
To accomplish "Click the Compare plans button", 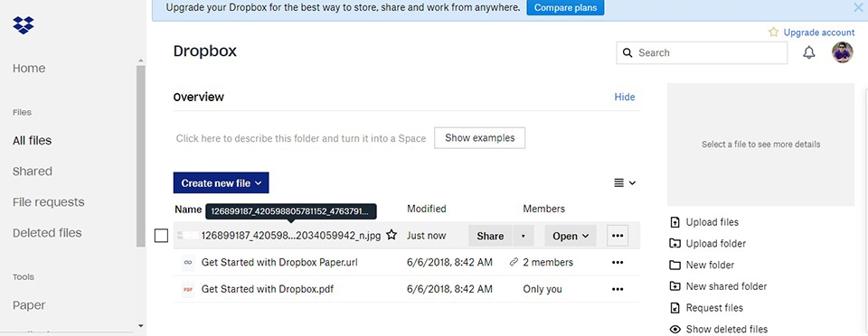I will [x=565, y=8].
